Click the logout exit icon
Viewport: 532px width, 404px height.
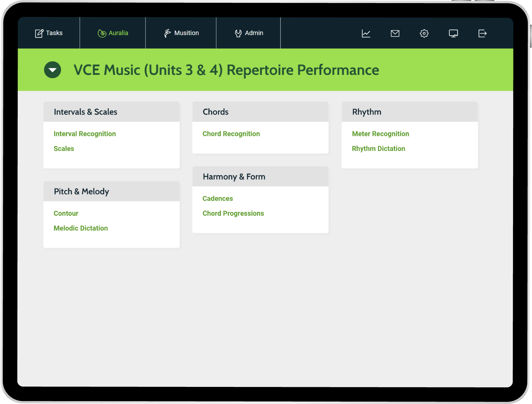coord(482,33)
